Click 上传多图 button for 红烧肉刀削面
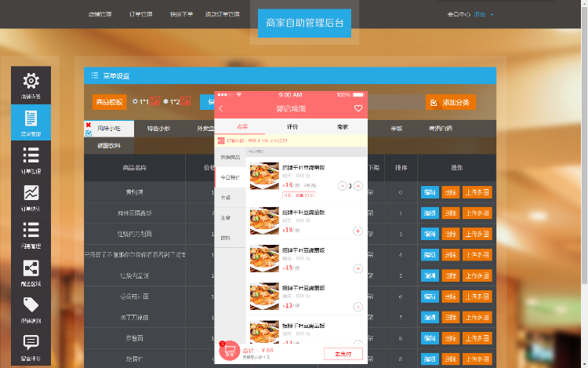 [x=477, y=234]
